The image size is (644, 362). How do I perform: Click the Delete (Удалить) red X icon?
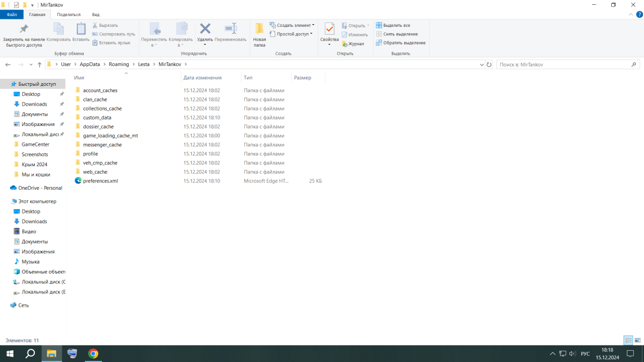[205, 29]
